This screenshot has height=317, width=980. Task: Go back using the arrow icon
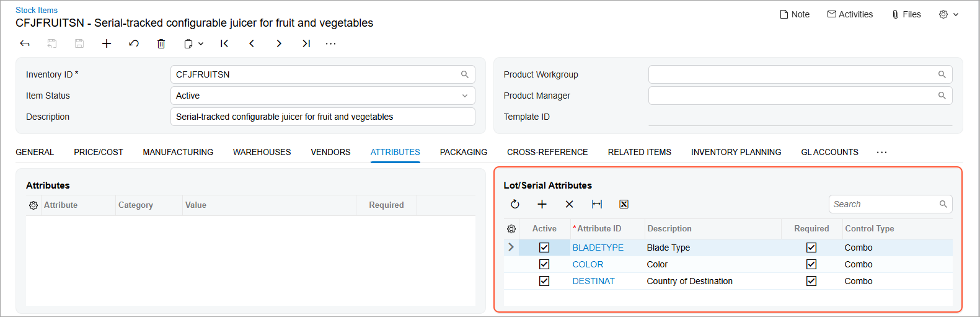(25, 43)
